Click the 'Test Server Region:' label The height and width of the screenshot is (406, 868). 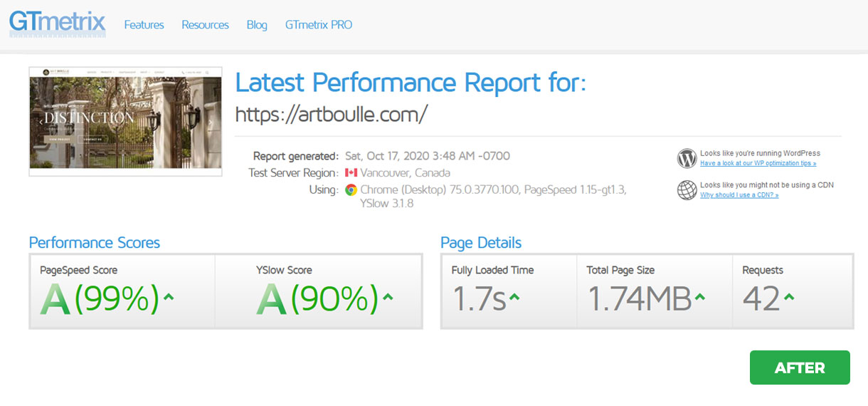[x=294, y=173]
